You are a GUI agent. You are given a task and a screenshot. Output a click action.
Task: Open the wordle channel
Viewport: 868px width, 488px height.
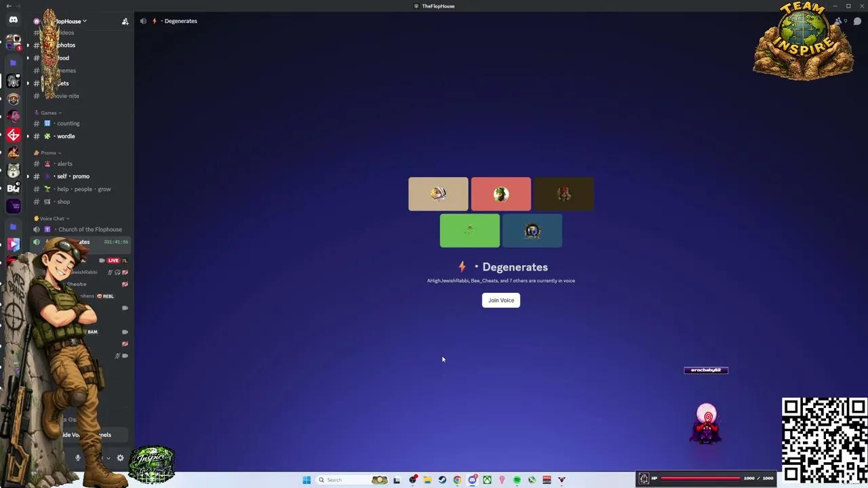coord(66,136)
